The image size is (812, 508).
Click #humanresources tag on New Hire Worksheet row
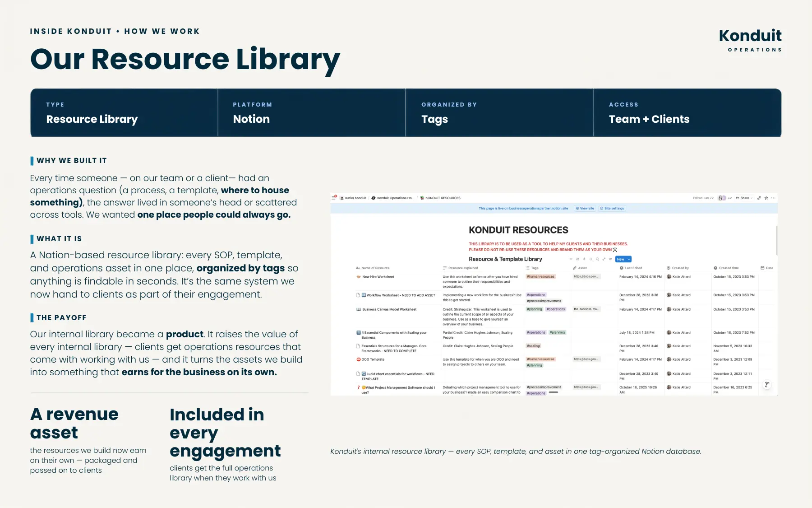pyautogui.click(x=540, y=276)
